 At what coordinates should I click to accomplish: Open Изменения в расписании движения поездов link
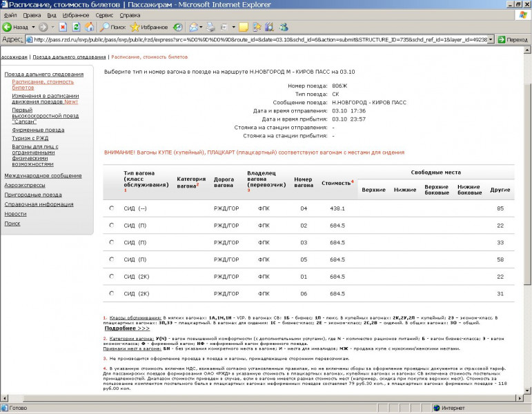pos(45,99)
